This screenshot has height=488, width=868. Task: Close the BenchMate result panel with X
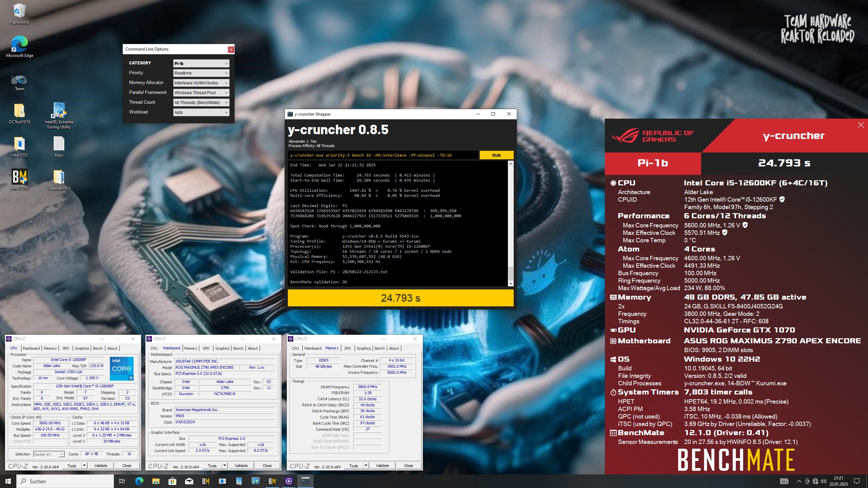(x=861, y=125)
